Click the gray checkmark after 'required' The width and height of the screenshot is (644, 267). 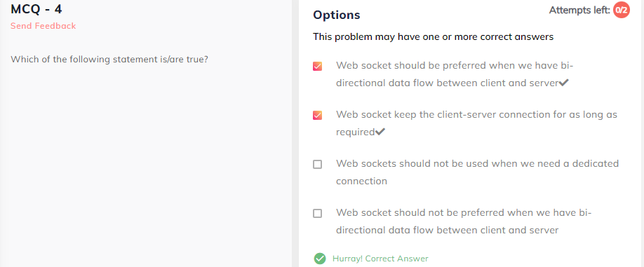coord(380,132)
